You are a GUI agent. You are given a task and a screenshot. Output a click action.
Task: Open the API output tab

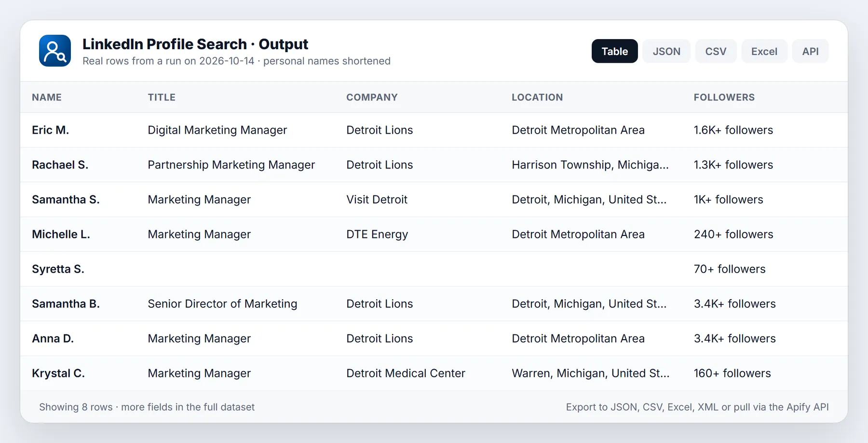point(810,51)
